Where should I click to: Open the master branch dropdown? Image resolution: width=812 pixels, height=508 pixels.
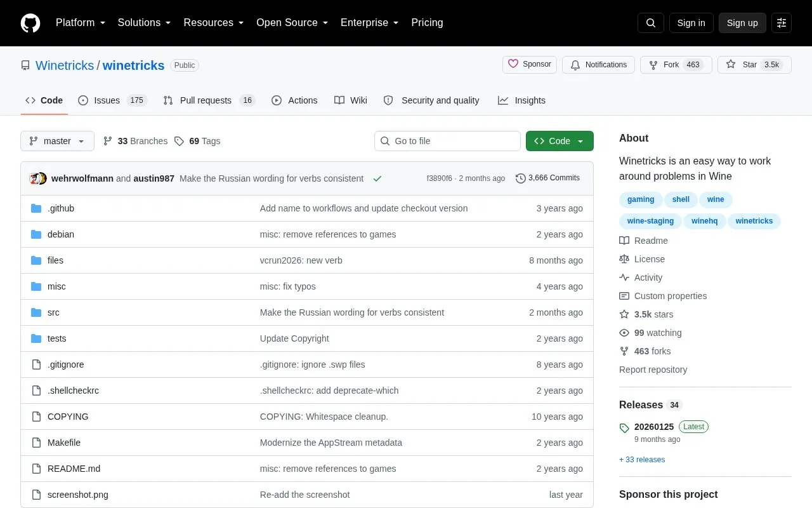57,141
